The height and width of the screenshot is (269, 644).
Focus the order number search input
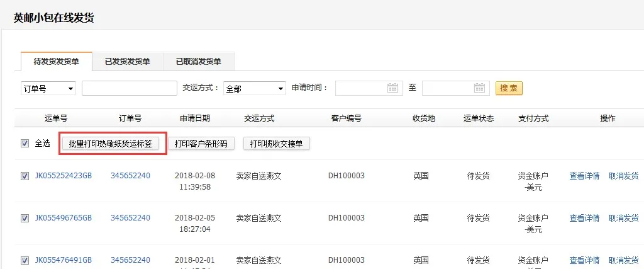(x=130, y=88)
